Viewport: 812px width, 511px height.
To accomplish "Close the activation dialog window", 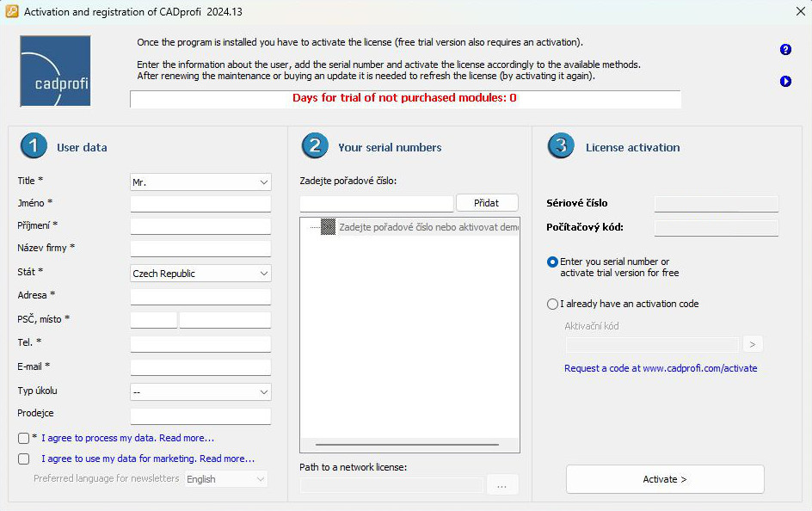I will point(800,11).
